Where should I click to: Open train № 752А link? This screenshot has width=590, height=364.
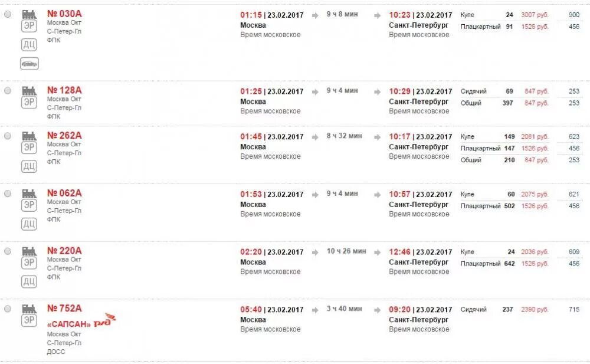point(64,309)
